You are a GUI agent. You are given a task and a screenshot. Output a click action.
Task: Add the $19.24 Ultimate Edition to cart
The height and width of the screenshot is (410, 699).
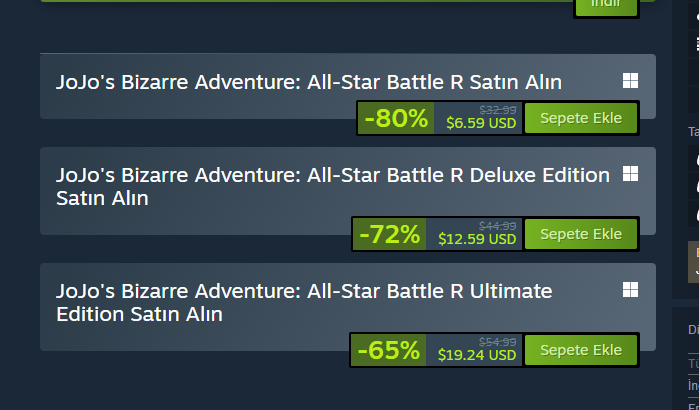[x=580, y=350]
